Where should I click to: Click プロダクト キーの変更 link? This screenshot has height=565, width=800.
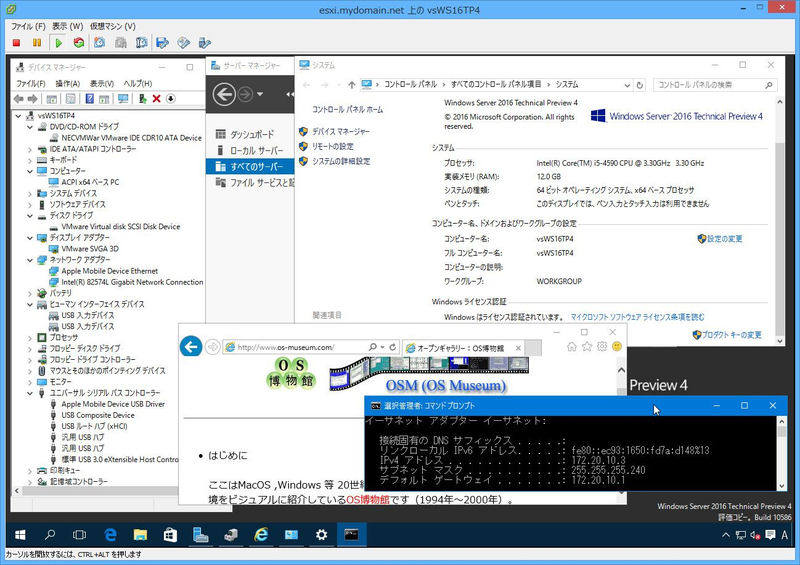pyautogui.click(x=732, y=335)
